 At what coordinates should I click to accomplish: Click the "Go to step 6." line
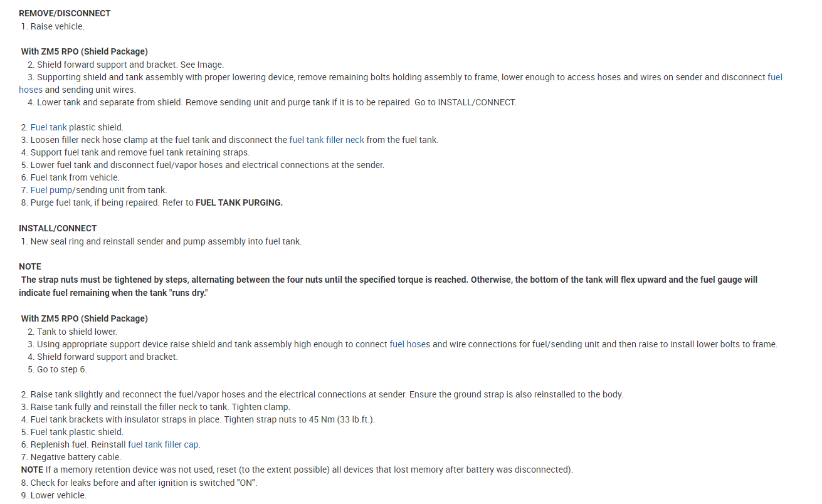pyautogui.click(x=61, y=369)
